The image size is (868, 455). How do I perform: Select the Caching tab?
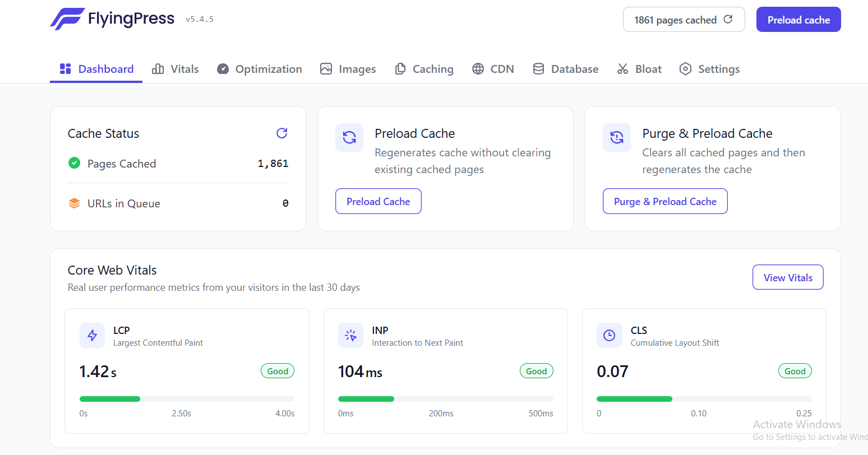pos(424,69)
